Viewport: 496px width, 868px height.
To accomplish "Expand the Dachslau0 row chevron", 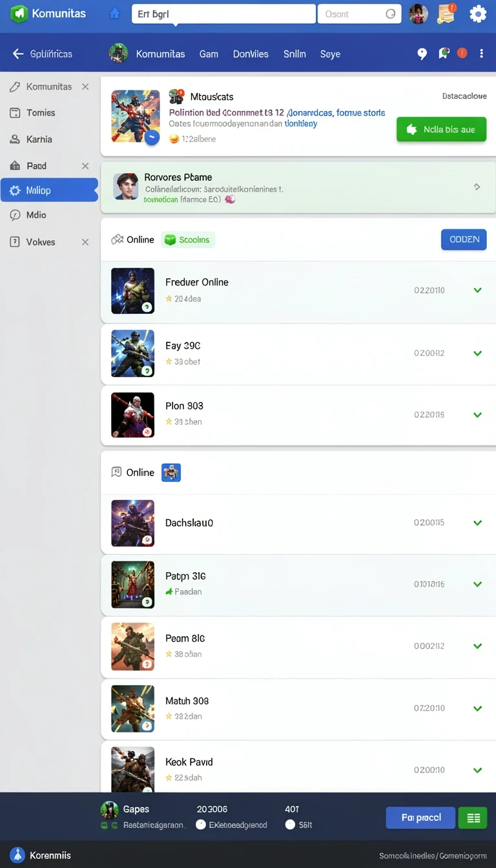I will (478, 523).
